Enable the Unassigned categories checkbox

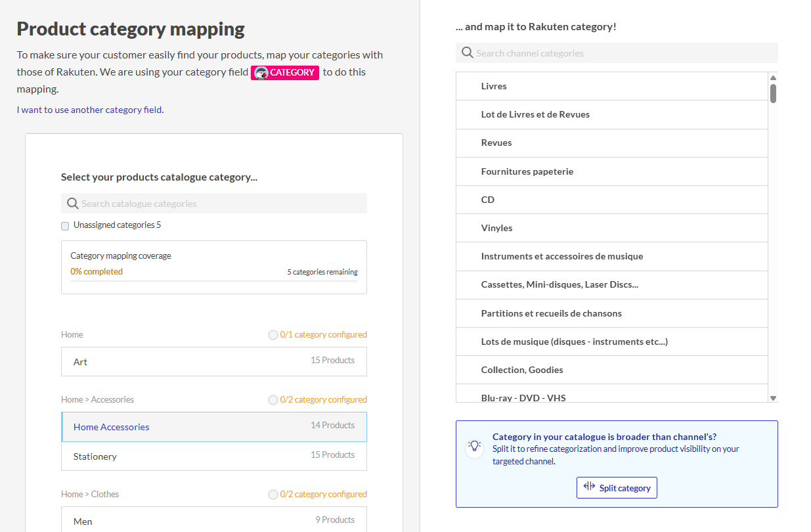tap(65, 226)
